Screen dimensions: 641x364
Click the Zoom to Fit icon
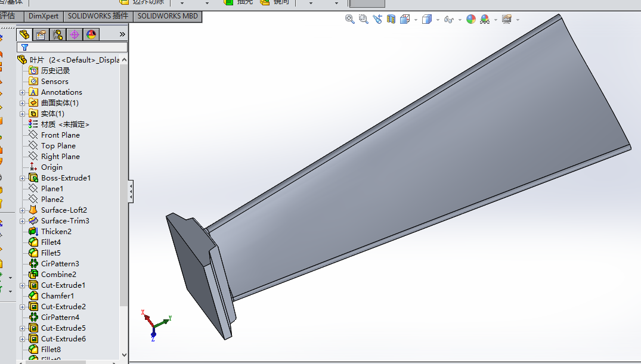tap(349, 19)
